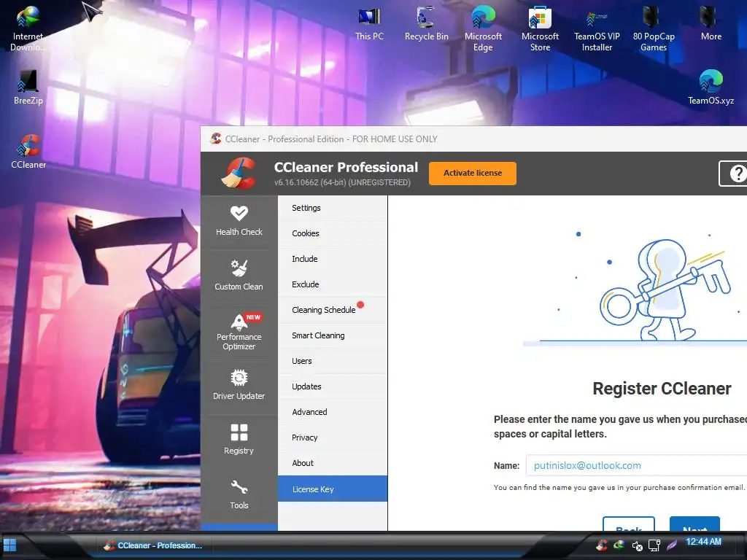Image resolution: width=747 pixels, height=560 pixels.
Task: Open Smart Cleaning options page
Action: (333, 335)
